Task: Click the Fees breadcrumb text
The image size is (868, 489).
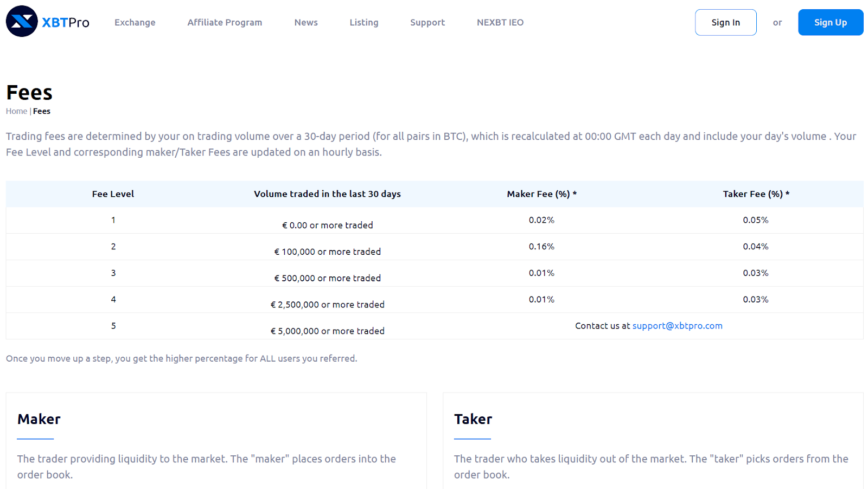Action: [42, 111]
